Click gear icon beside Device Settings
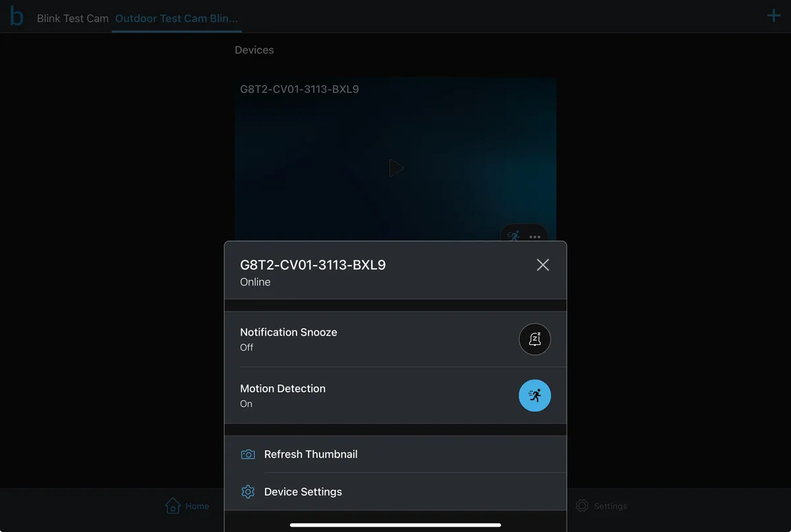Image resolution: width=791 pixels, height=532 pixels. [248, 492]
